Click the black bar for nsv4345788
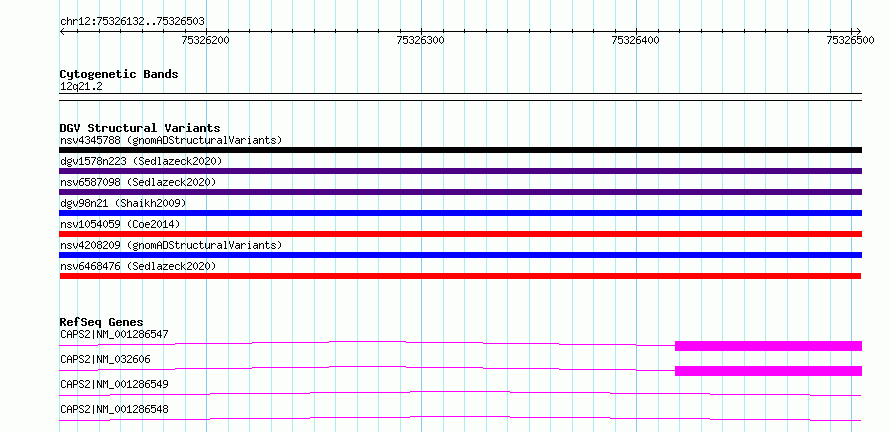Viewport: 890px width, 432px height. pyautogui.click(x=460, y=150)
